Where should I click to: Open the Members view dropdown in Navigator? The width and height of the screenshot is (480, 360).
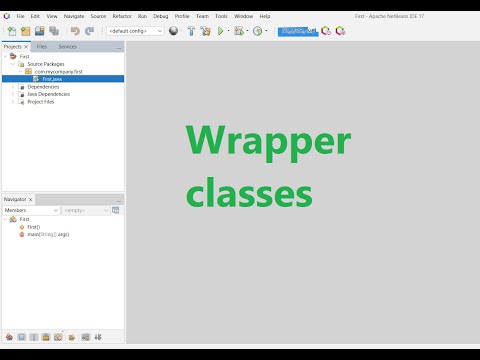(31, 210)
